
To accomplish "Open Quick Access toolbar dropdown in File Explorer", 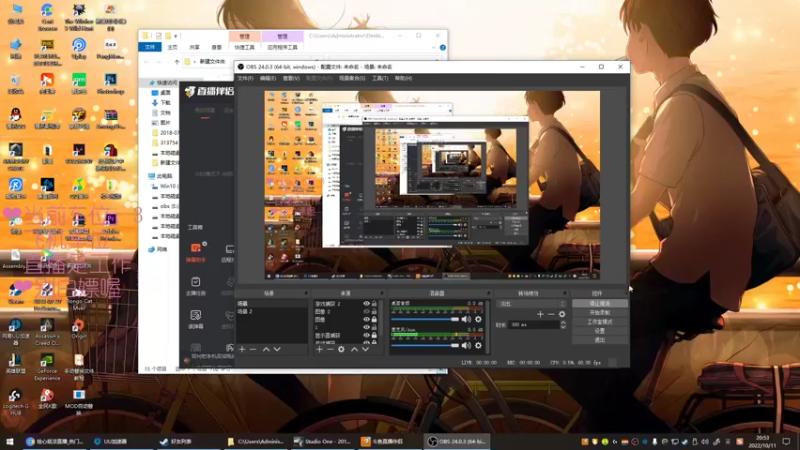I will coord(176,36).
